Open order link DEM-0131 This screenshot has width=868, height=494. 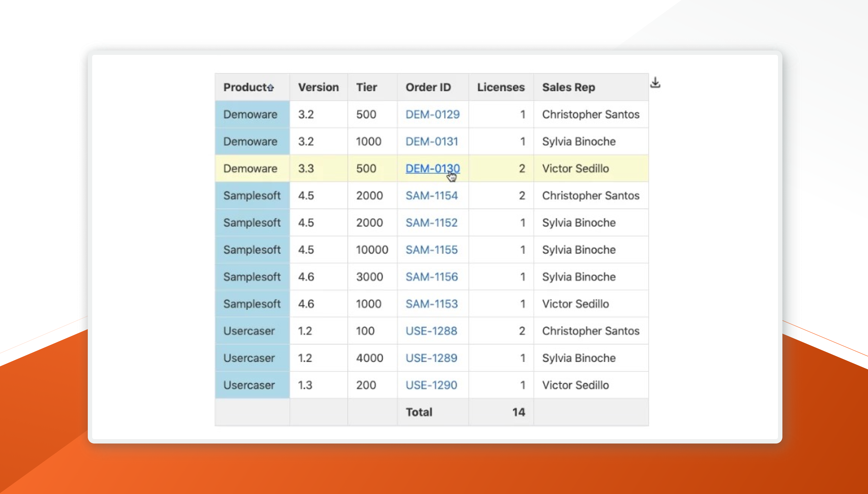point(432,142)
